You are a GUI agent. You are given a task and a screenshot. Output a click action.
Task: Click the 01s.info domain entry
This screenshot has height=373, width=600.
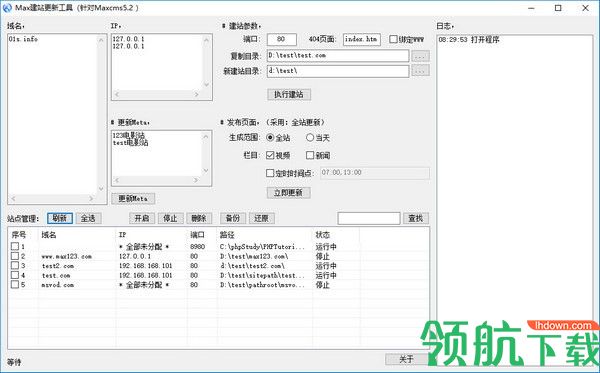tap(23, 39)
